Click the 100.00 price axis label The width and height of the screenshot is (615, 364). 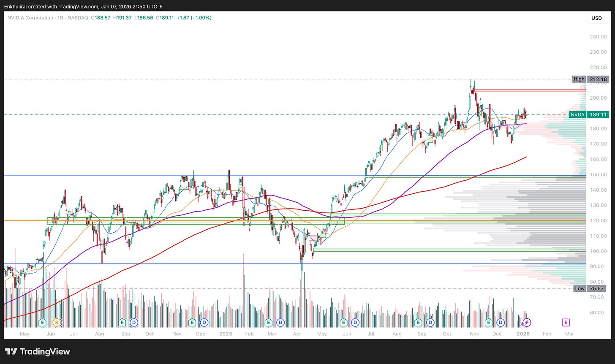point(598,251)
